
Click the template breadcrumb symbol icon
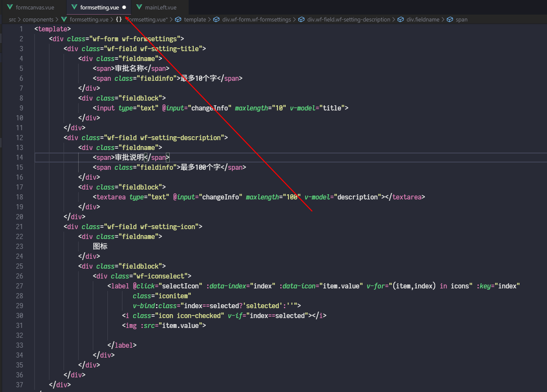click(178, 19)
